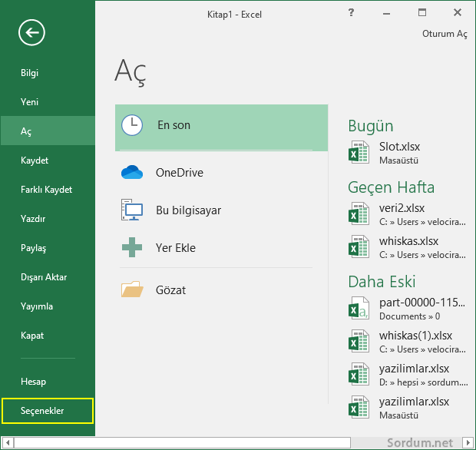
Task: Click yazilimlar.xlsx icon in D: hepsi
Action: click(359, 374)
